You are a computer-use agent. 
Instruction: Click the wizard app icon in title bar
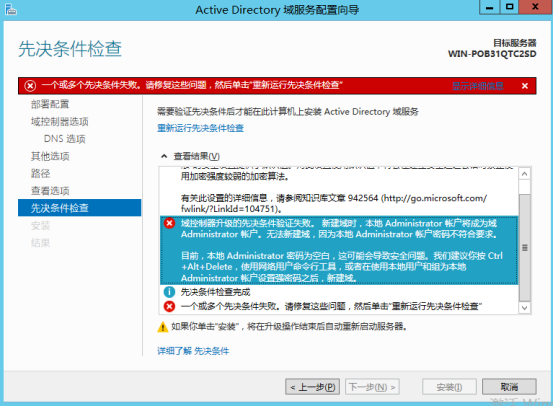pyautogui.click(x=11, y=10)
